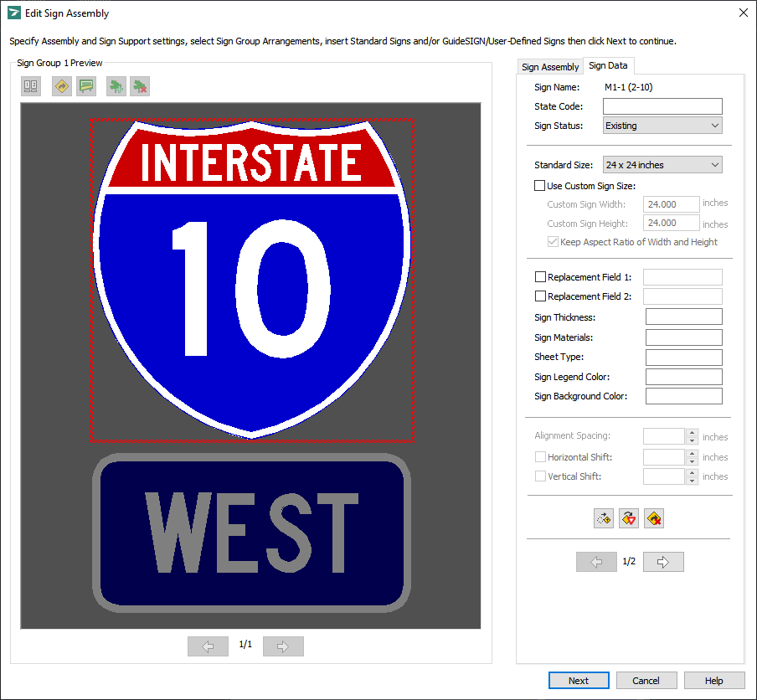The image size is (757, 700).
Task: Click the Sign Background Color field
Action: click(683, 396)
